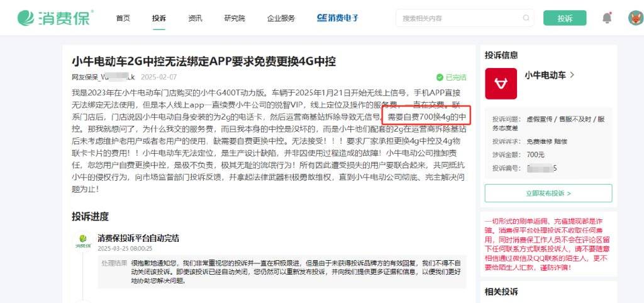This screenshot has width=644, height=303.
Task: Click the search magnifier icon
Action: pos(526,18)
